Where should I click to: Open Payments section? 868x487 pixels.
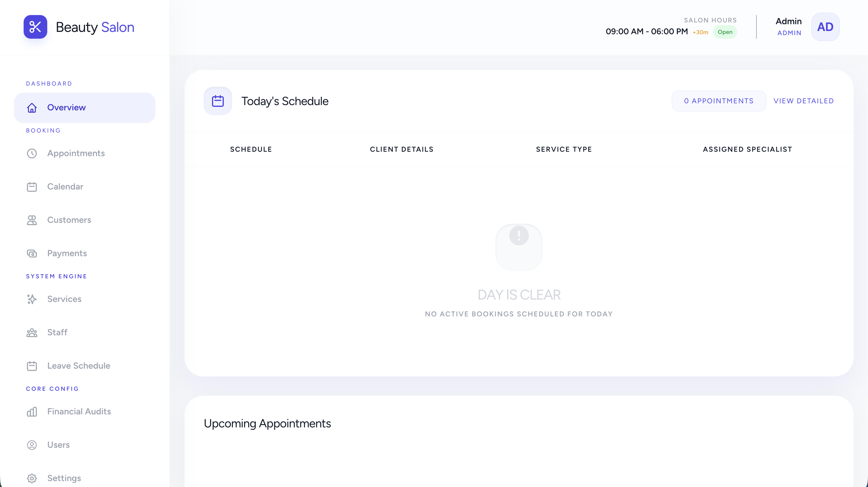tap(84, 254)
